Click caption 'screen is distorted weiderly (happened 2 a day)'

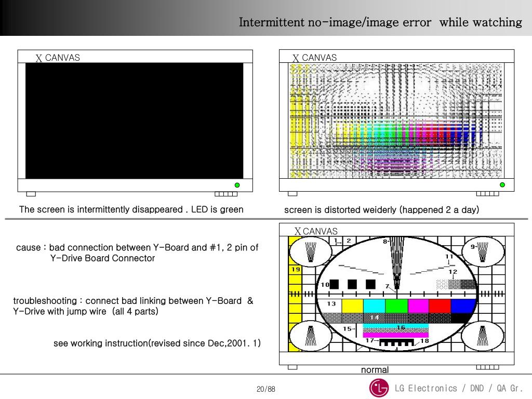pos(382,210)
